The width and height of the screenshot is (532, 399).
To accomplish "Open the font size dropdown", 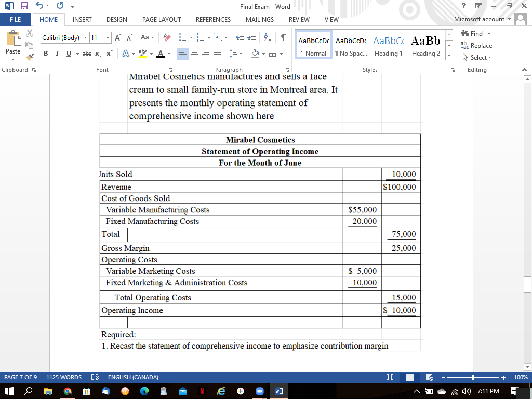I will [107, 37].
